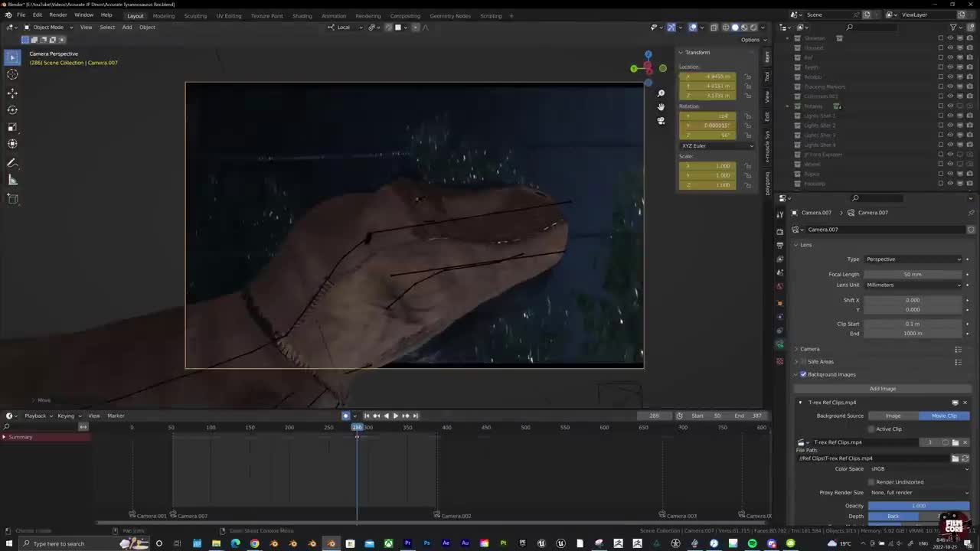980x551 pixels.
Task: Activate the Rotate tool
Action: [12, 109]
